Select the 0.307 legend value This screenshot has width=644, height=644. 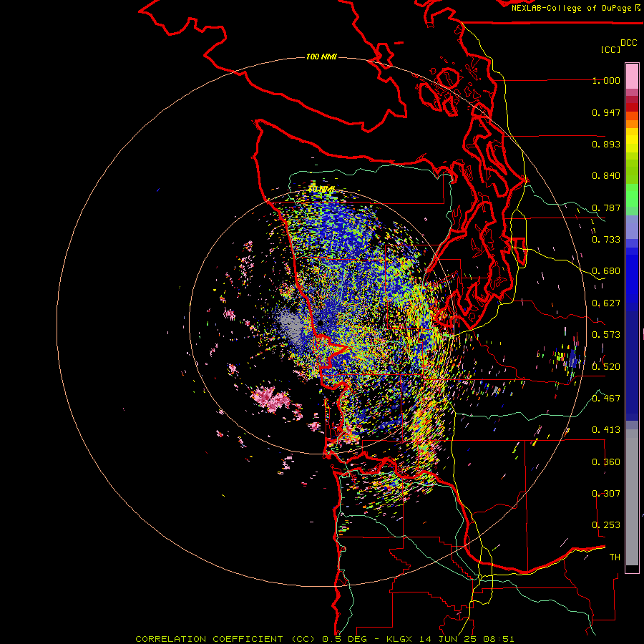(x=606, y=494)
